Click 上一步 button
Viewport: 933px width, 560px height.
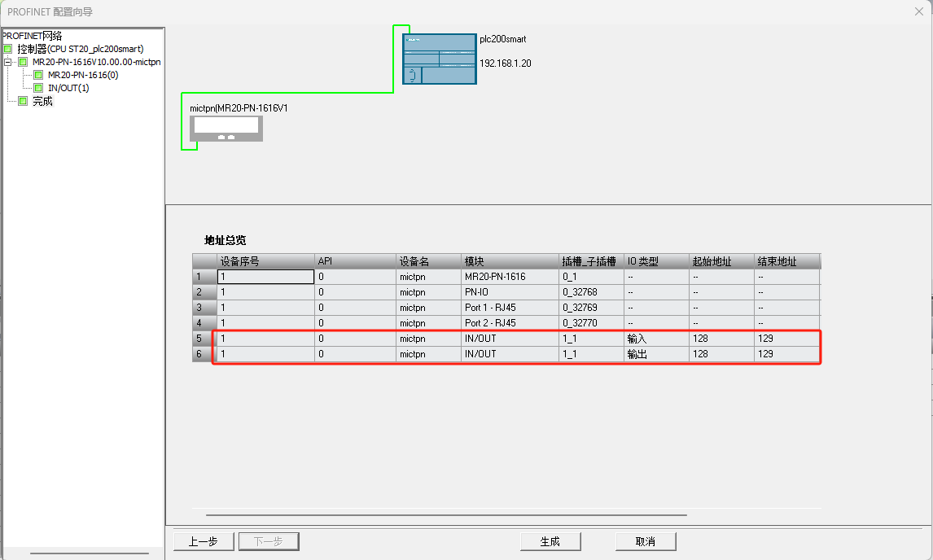coord(204,541)
